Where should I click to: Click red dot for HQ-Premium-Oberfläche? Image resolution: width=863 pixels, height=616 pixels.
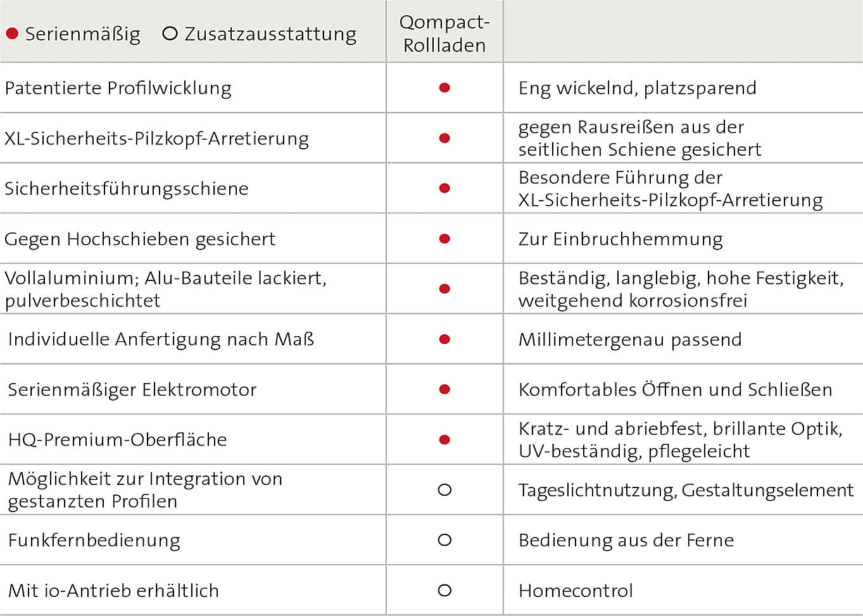click(x=444, y=439)
